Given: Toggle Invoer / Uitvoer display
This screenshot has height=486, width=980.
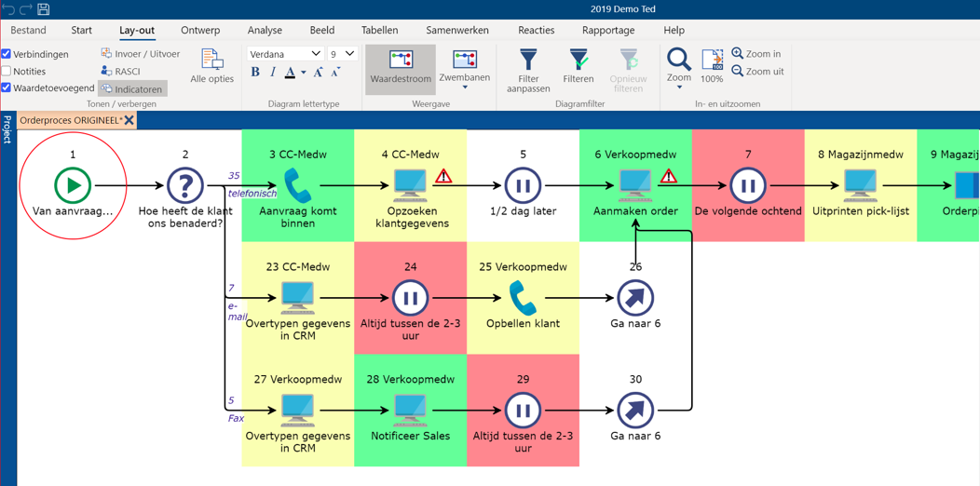Looking at the screenshot, I should (x=140, y=54).
